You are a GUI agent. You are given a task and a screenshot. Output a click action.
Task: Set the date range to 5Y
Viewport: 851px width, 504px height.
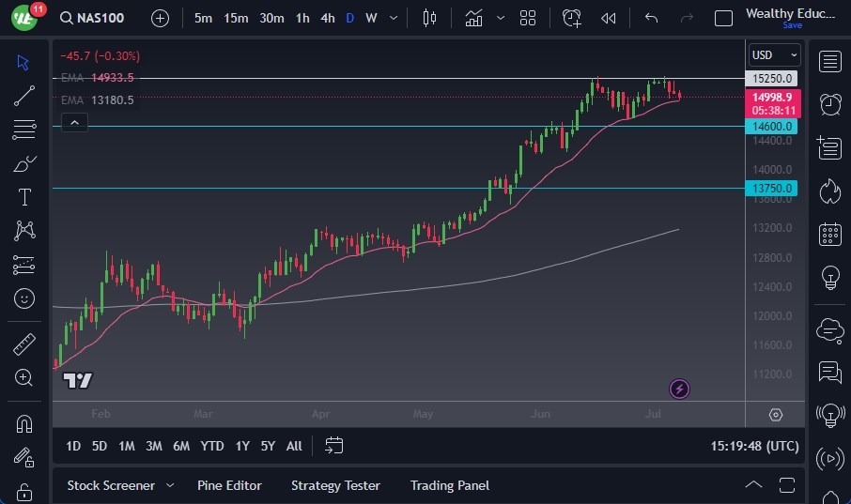click(x=268, y=446)
